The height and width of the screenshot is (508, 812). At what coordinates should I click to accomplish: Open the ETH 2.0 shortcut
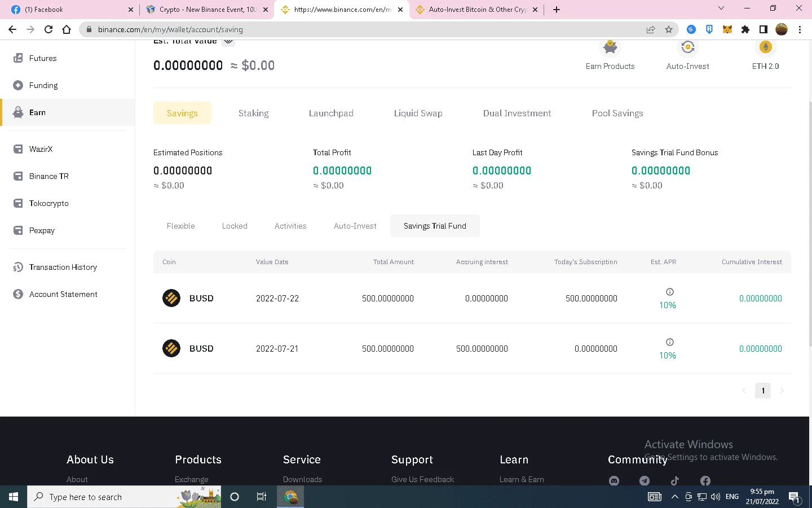[765, 56]
